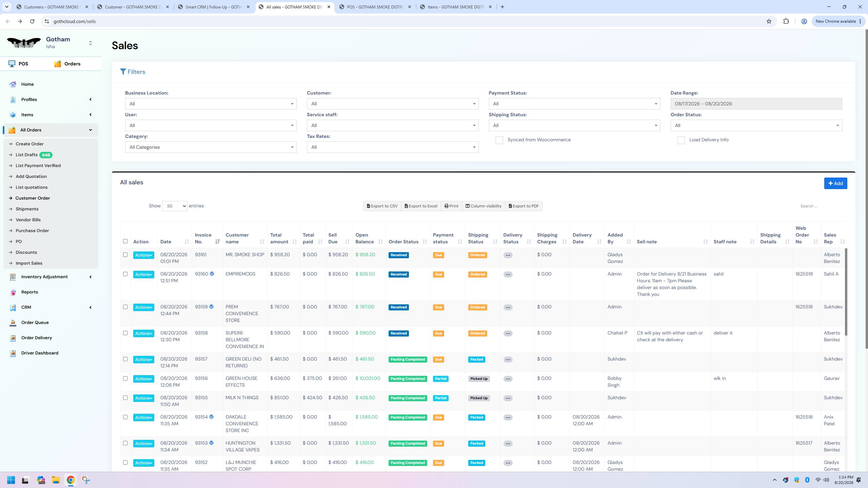Click the Orders folder icon
868x488 pixels.
(58, 64)
